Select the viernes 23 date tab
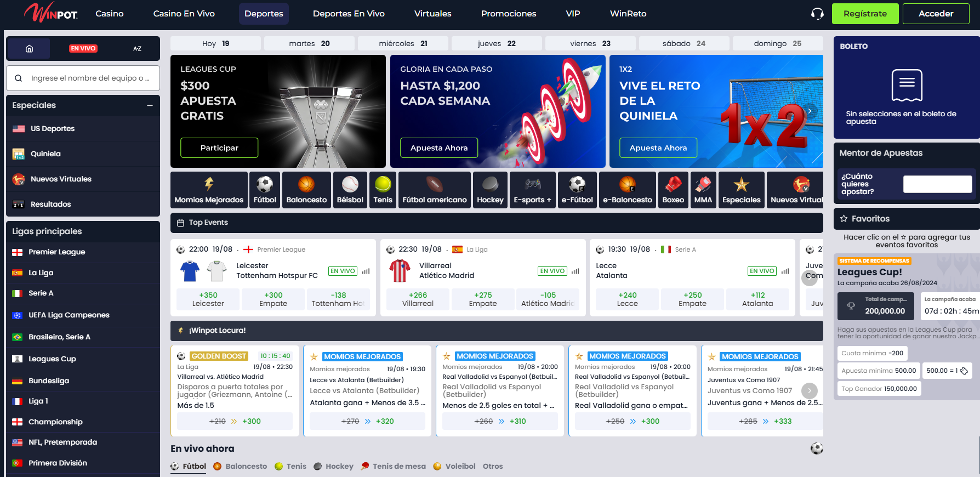Screen dimensions: 980x477 coord(590,43)
